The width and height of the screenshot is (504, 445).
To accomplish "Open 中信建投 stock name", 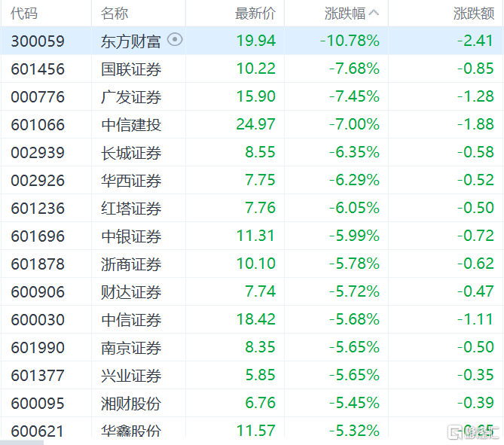I will [131, 125].
